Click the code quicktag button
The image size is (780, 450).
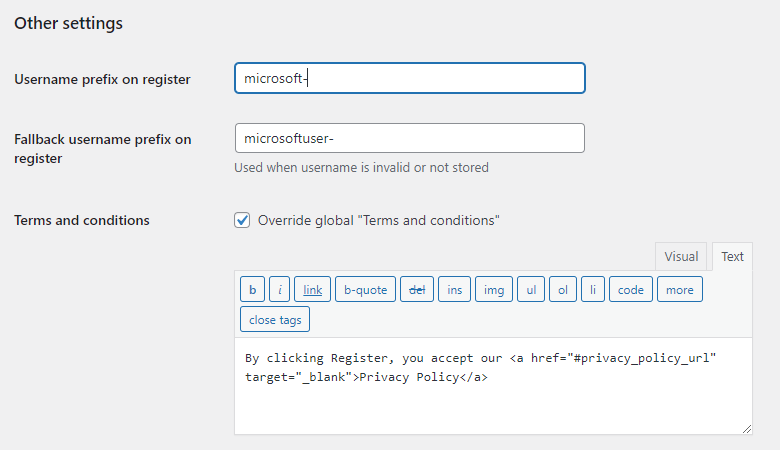tap(631, 290)
